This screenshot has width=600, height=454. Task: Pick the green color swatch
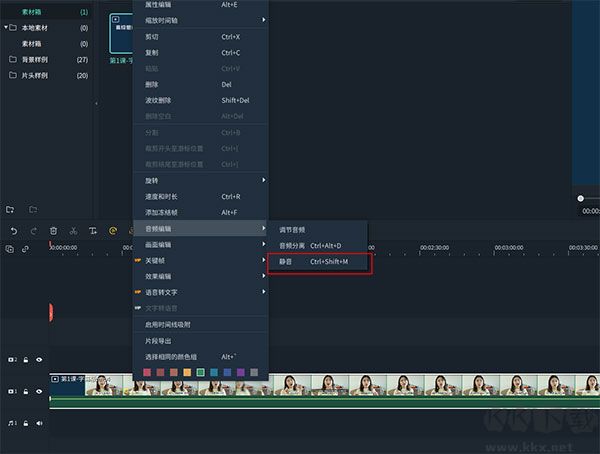coord(201,372)
